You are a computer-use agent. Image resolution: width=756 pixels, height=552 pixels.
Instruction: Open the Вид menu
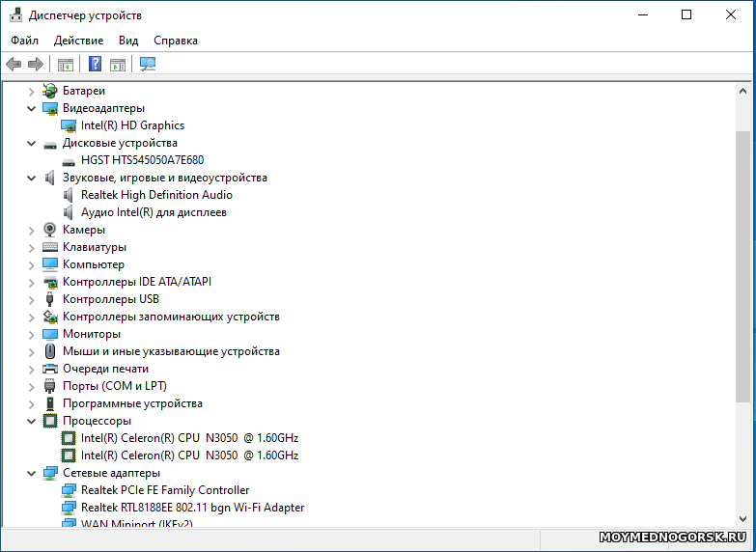coord(128,41)
